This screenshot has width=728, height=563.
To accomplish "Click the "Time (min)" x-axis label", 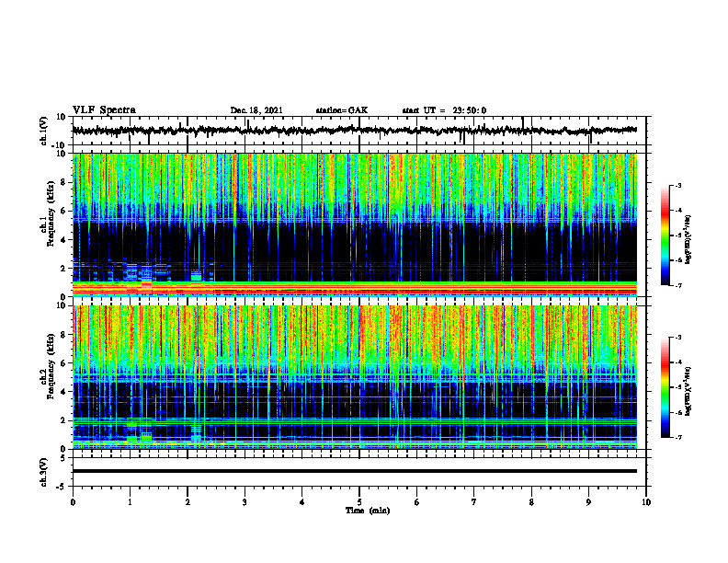I will pyautogui.click(x=368, y=511).
